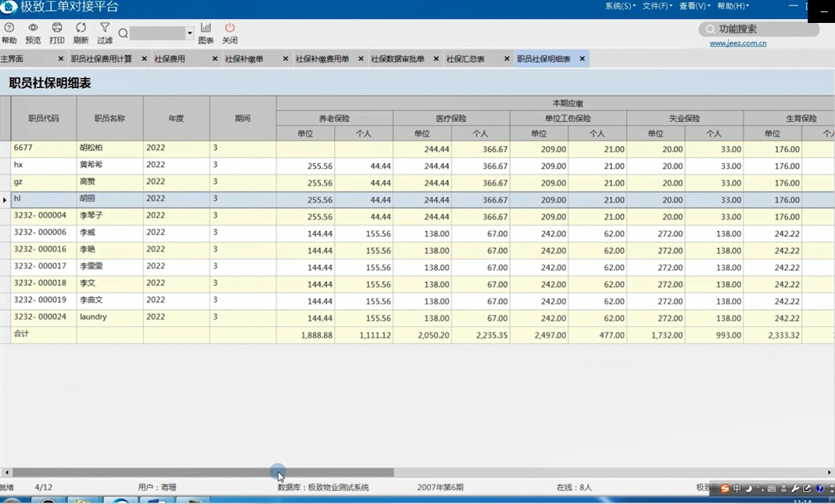The image size is (835, 504).
Task: Open the www.jeez.com.cn link
Action: click(738, 43)
